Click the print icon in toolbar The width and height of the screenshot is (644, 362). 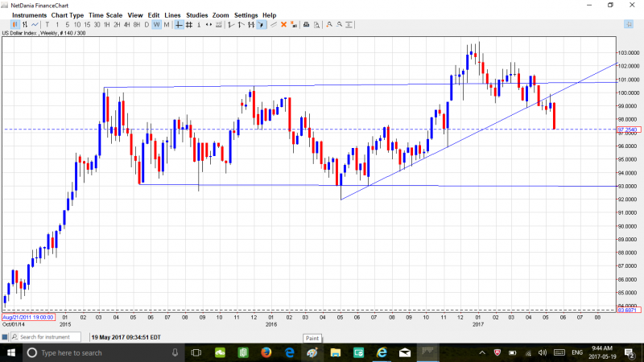pos(306,25)
